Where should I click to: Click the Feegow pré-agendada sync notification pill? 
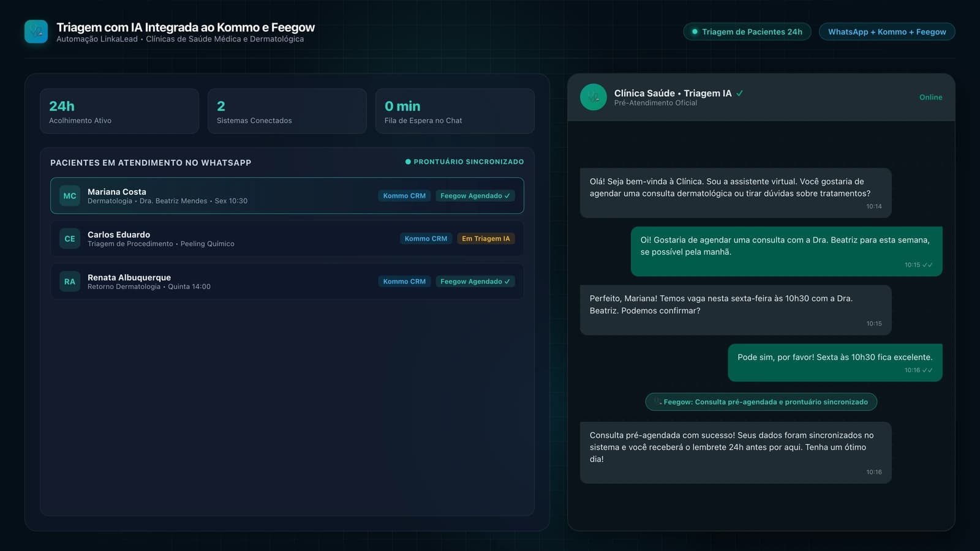click(761, 402)
